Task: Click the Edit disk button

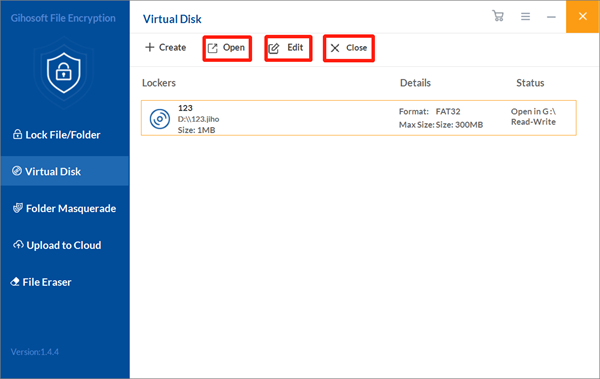Action: (288, 48)
